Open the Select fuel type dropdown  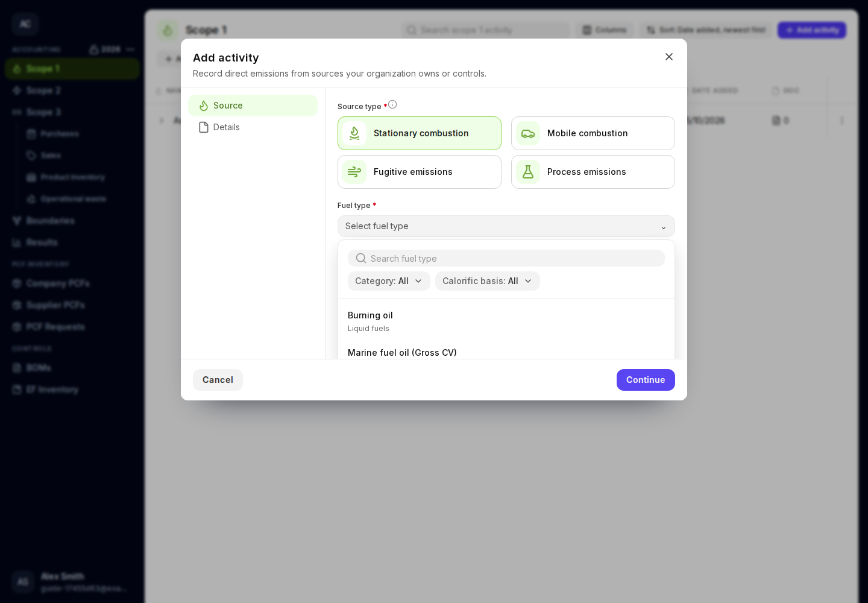pyautogui.click(x=506, y=226)
